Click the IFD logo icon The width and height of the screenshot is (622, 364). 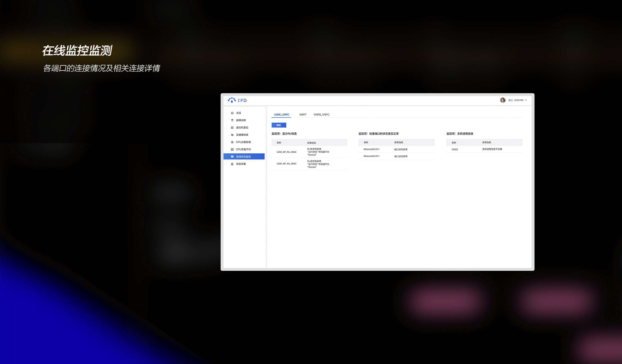(232, 100)
